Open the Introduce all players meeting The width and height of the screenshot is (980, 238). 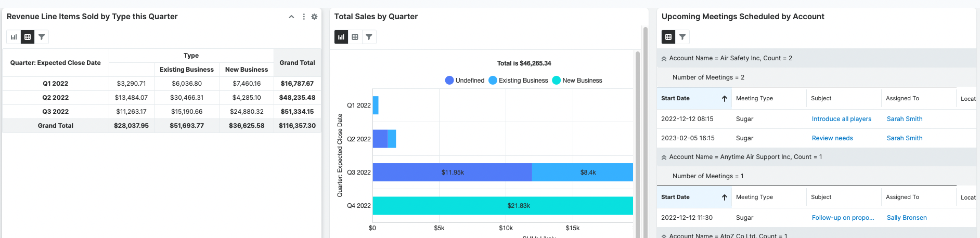(x=841, y=119)
